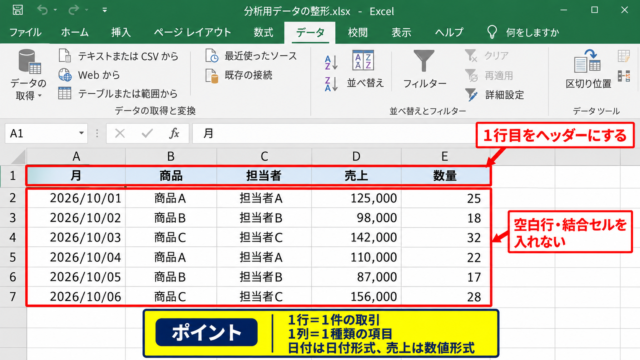Click header cell 数量
Image resolution: width=640 pixels, height=360 pixels.
[445, 176]
